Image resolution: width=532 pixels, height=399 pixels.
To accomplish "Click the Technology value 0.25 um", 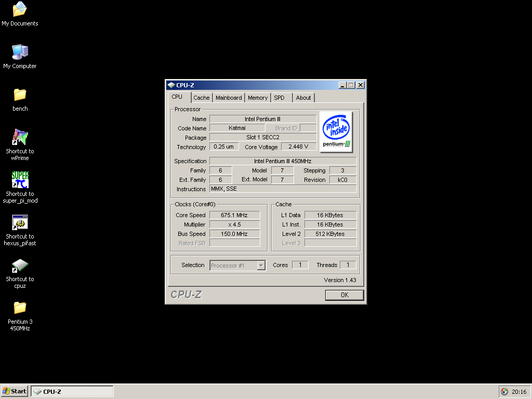I will pos(224,147).
